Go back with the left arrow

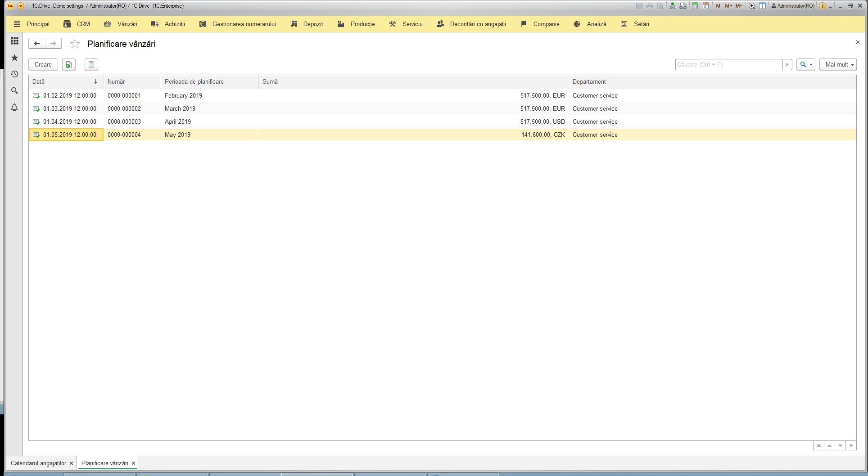[37, 44]
